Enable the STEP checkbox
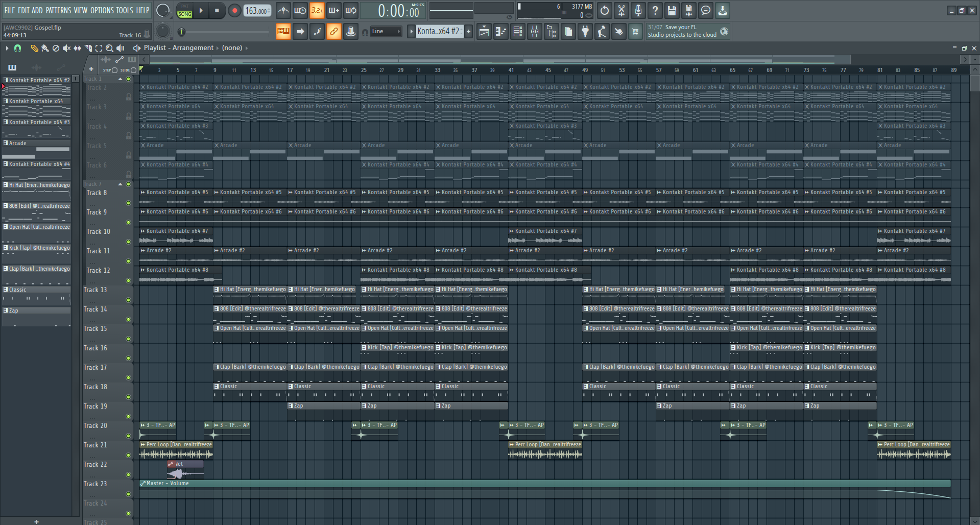The height and width of the screenshot is (525, 980). [x=114, y=70]
